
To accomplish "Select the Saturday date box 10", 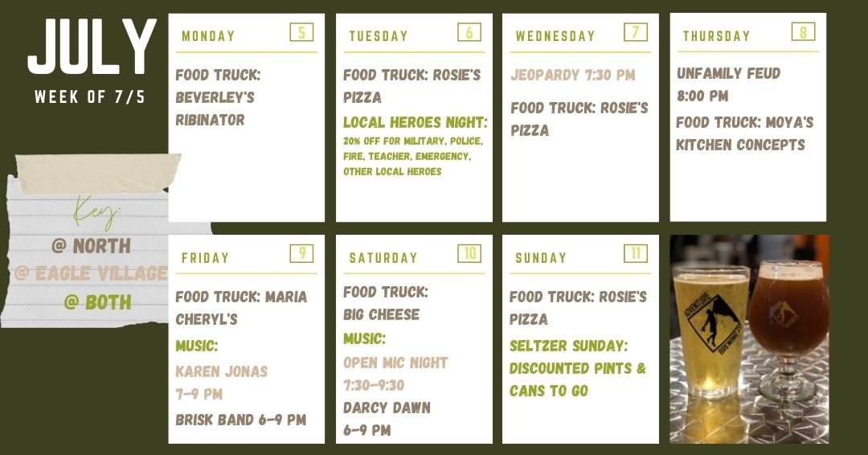I will coord(469,254).
